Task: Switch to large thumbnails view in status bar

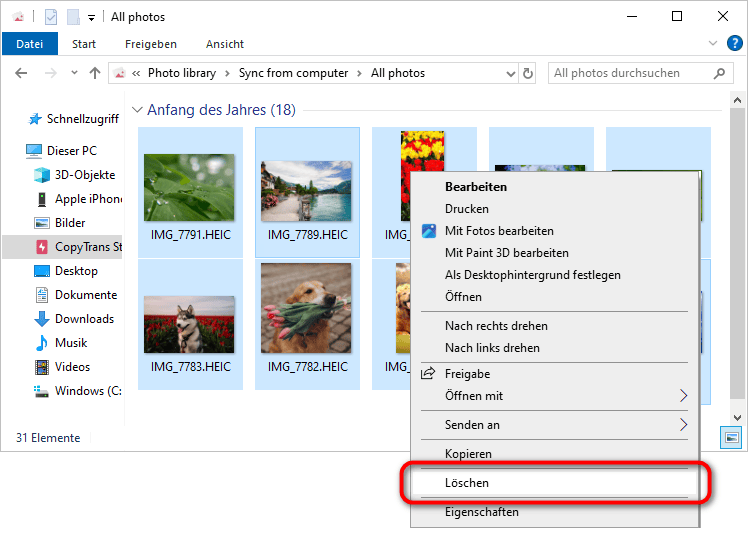Action: point(732,438)
